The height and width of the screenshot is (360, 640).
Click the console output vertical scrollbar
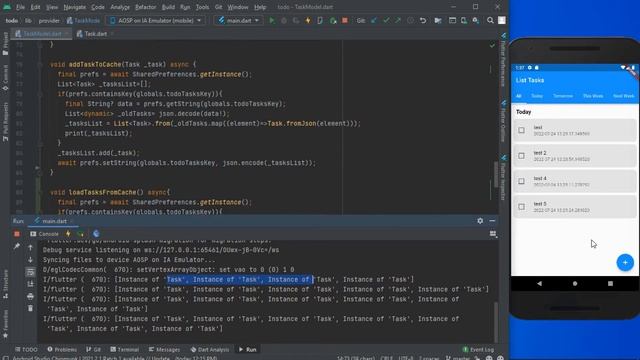pyautogui.click(x=496, y=322)
